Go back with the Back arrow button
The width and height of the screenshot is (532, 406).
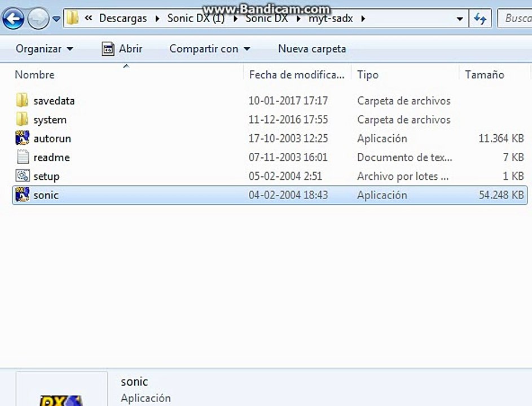point(13,18)
